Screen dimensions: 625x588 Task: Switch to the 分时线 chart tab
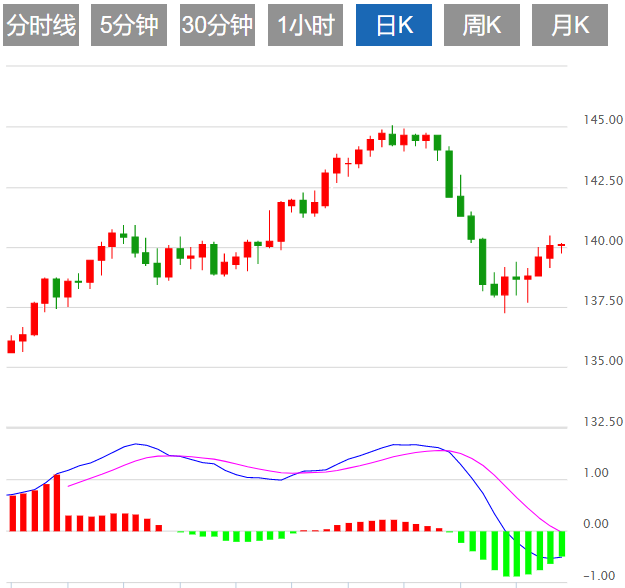[41, 25]
